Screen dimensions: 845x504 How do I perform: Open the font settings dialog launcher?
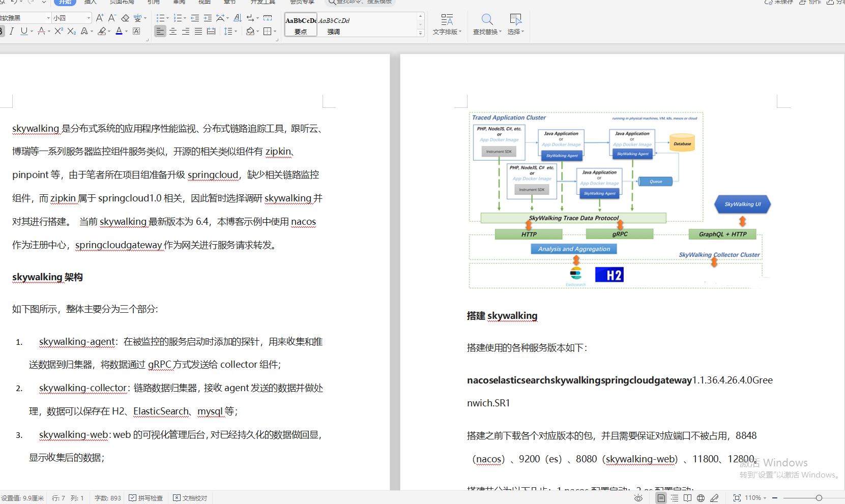point(148,39)
